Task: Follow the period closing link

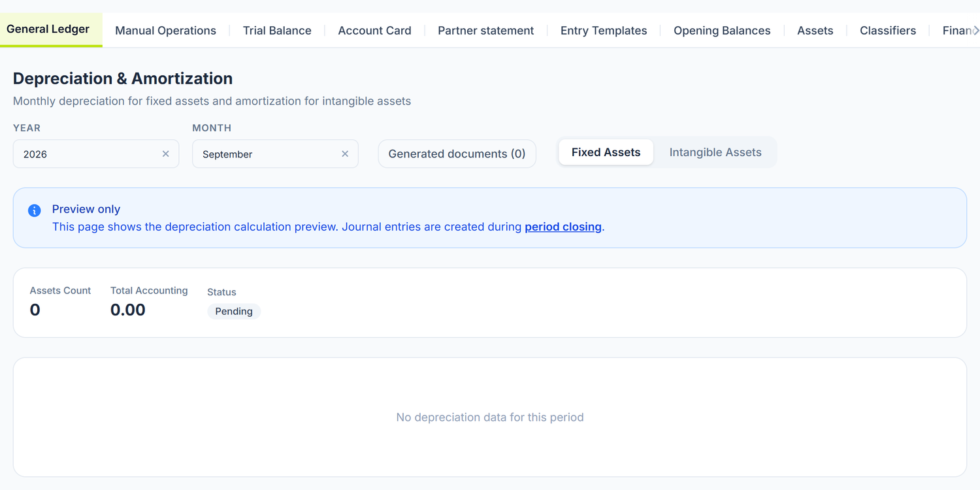Action: (563, 227)
